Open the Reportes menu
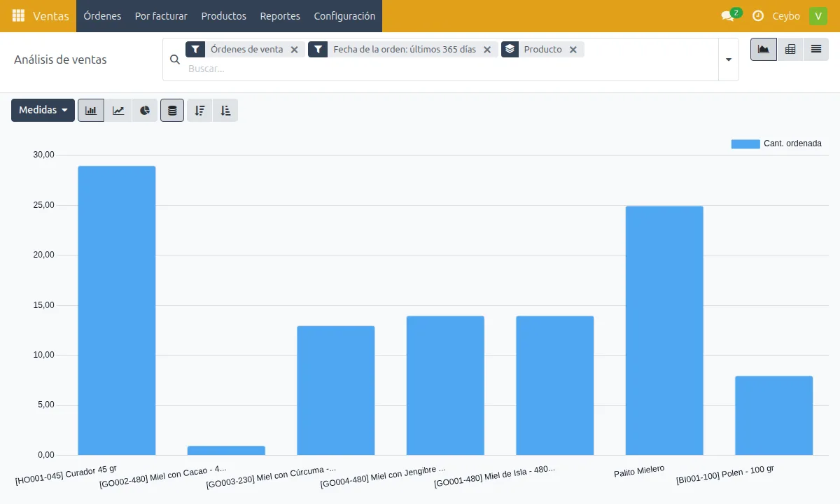 tap(280, 15)
